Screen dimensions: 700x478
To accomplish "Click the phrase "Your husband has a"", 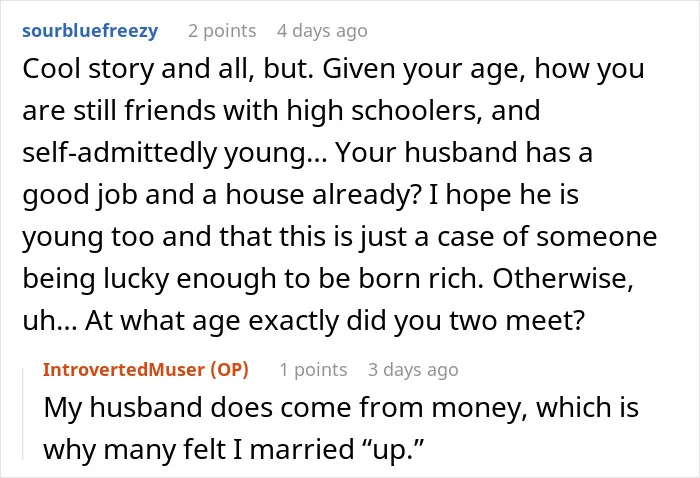I will tap(464, 152).
